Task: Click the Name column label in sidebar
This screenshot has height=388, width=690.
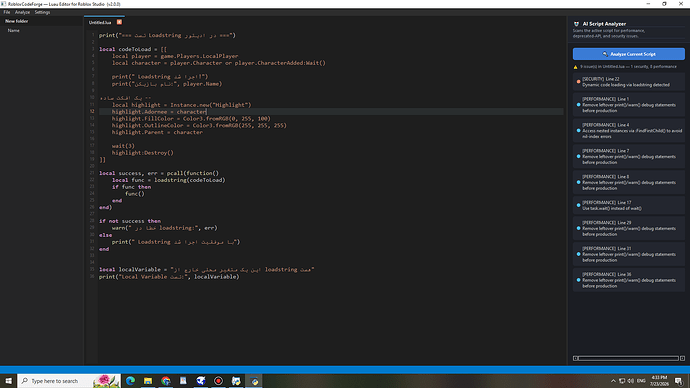Action: click(13, 30)
